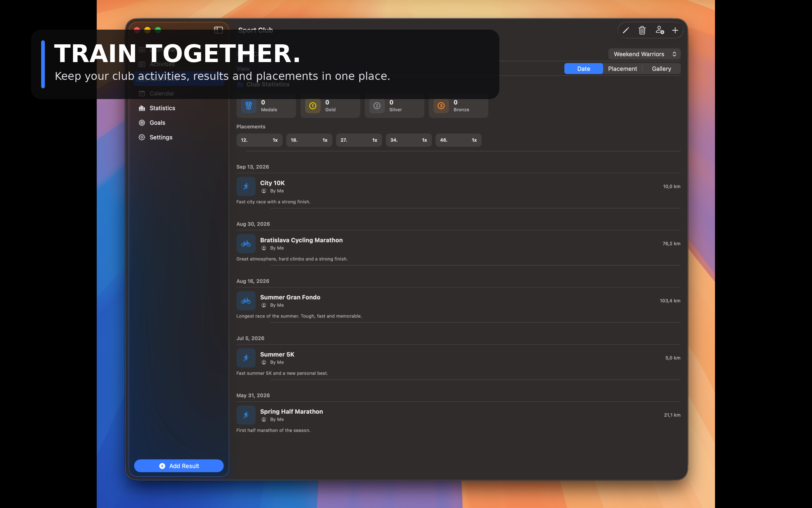
Task: Select the 12th placement chip
Action: point(259,140)
